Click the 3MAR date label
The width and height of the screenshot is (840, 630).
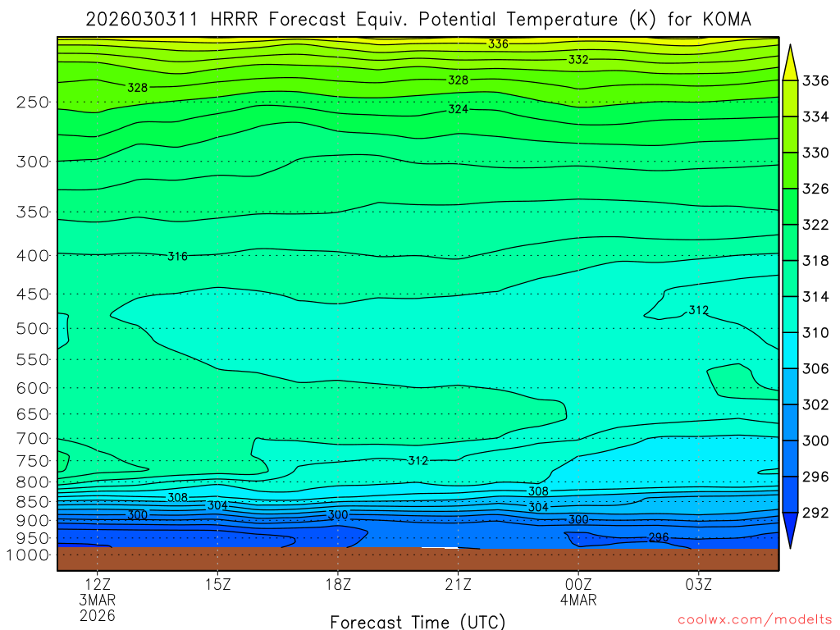[98, 600]
